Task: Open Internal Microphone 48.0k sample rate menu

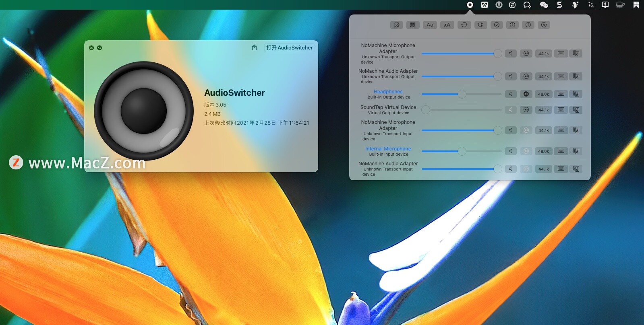Action: coord(543,151)
